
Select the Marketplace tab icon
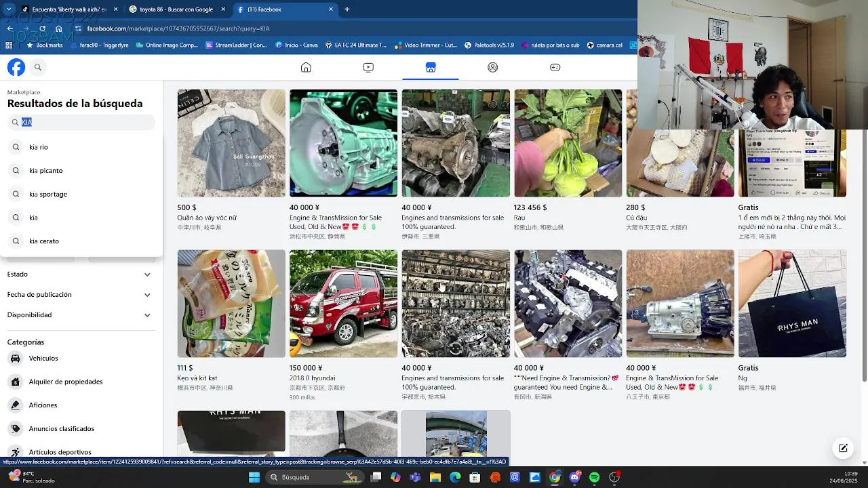431,67
